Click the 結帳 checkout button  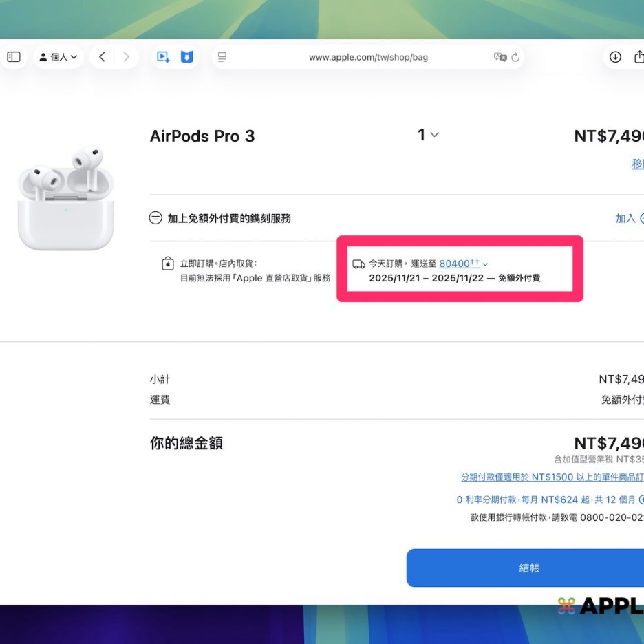click(527, 568)
